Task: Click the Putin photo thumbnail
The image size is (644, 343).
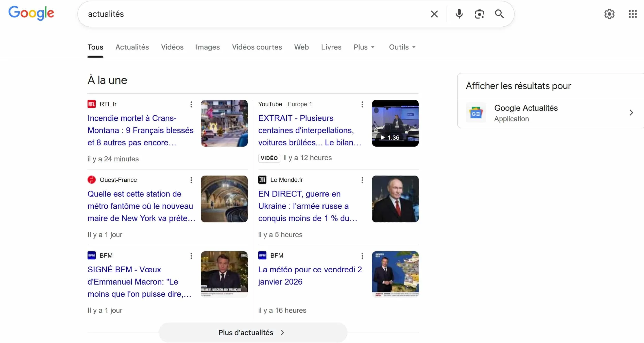Action: click(395, 199)
